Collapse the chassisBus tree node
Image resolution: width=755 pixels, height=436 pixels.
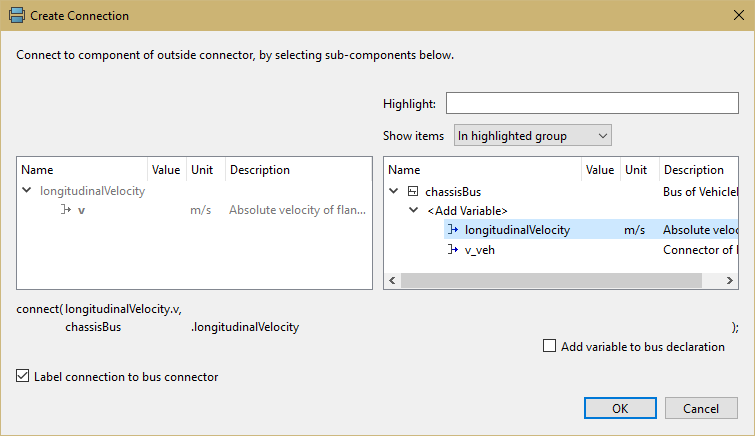point(395,191)
